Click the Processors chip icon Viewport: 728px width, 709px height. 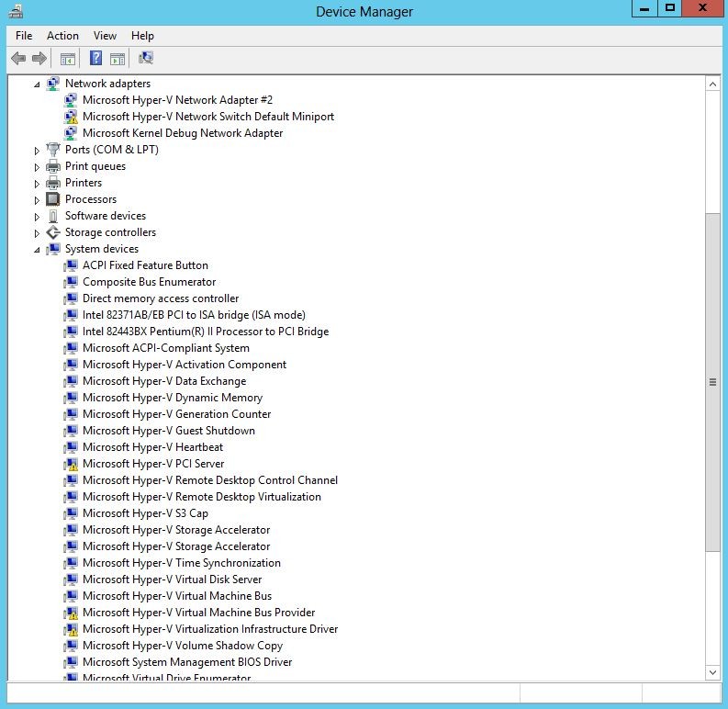53,199
